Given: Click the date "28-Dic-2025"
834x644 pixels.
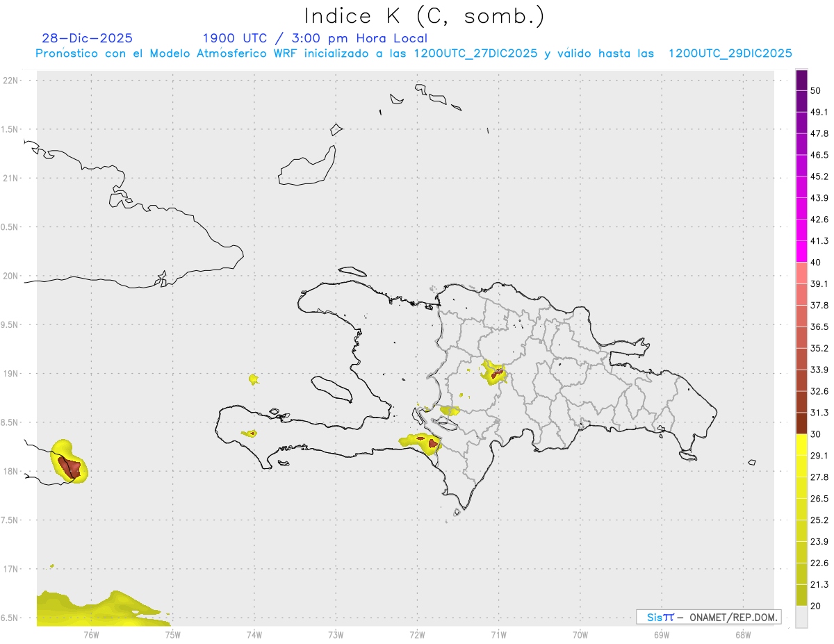Looking at the screenshot, I should pos(88,38).
